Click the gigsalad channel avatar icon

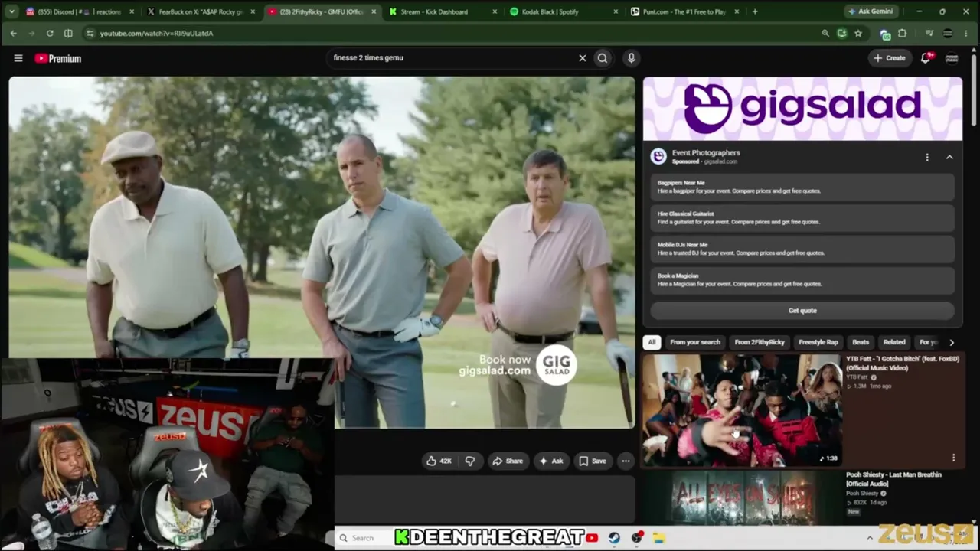(x=658, y=157)
